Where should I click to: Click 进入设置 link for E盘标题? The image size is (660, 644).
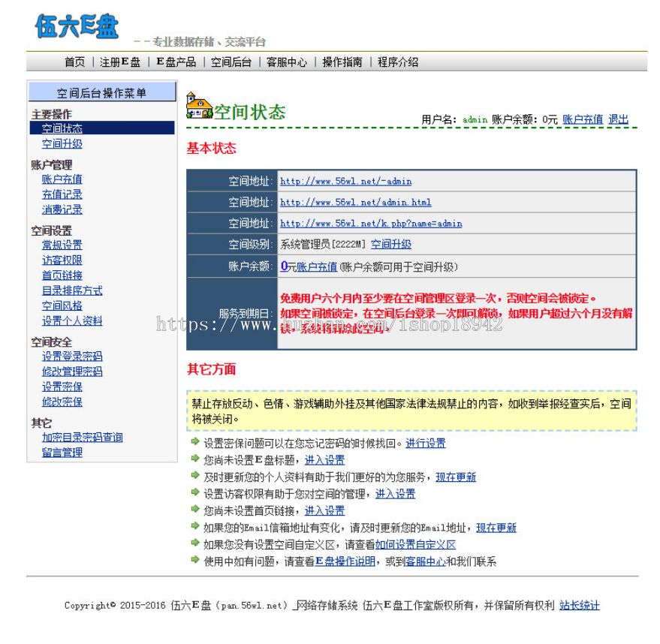[x=324, y=460]
